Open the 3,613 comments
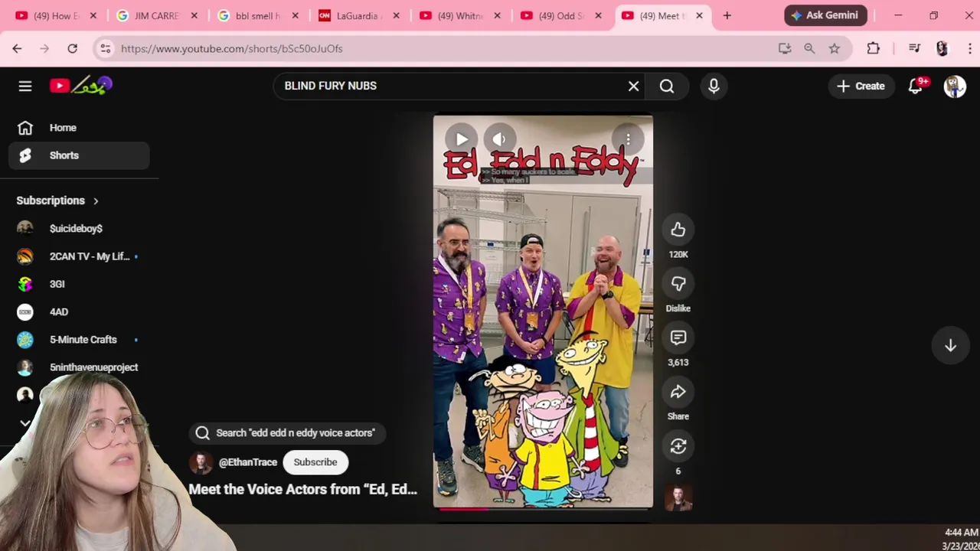This screenshot has width=980, height=551. tap(678, 337)
